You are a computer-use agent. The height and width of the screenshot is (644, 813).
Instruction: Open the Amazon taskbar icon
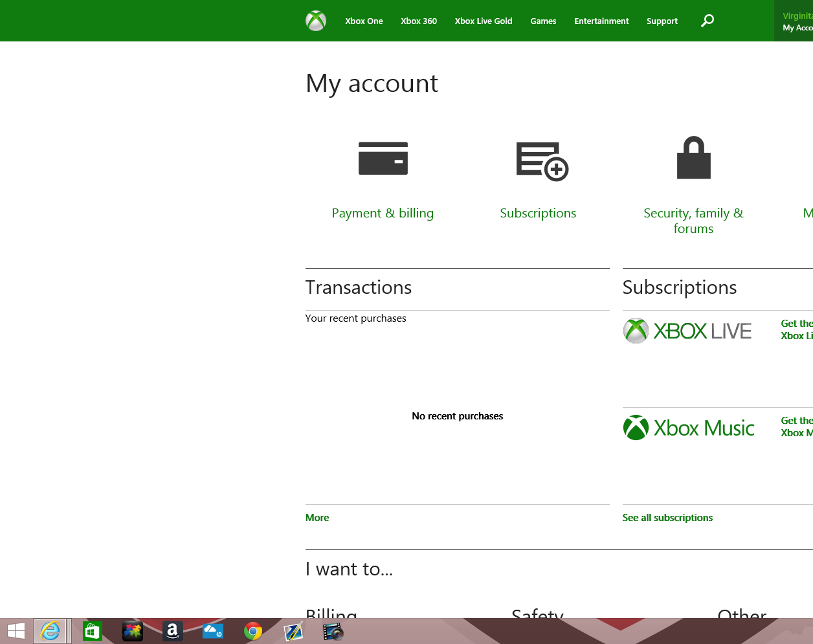[173, 631]
